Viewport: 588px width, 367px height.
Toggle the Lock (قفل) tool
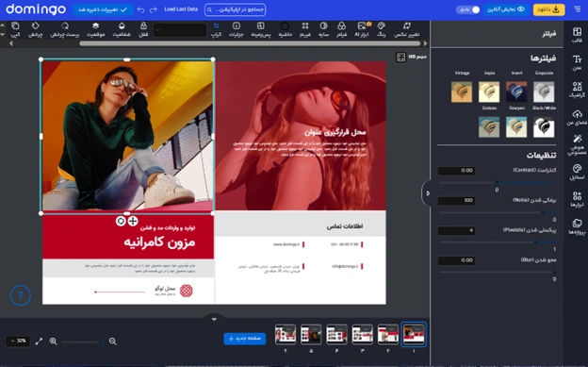coord(143,25)
